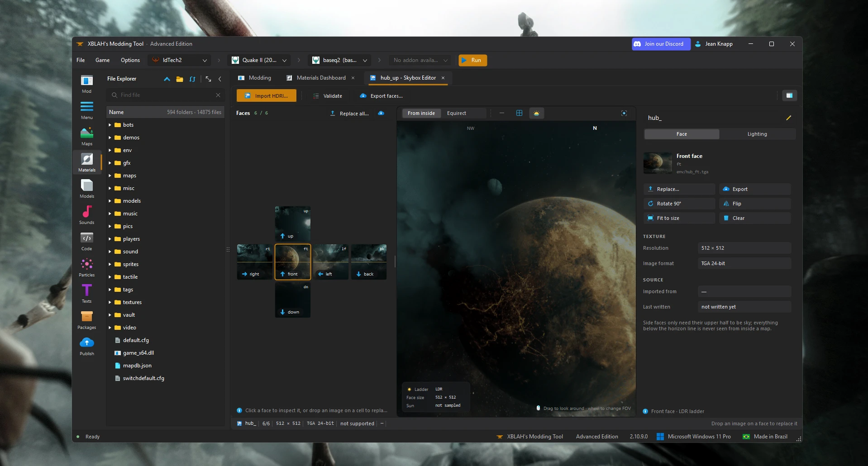
Task: Expand the maps folder
Action: pos(110,176)
